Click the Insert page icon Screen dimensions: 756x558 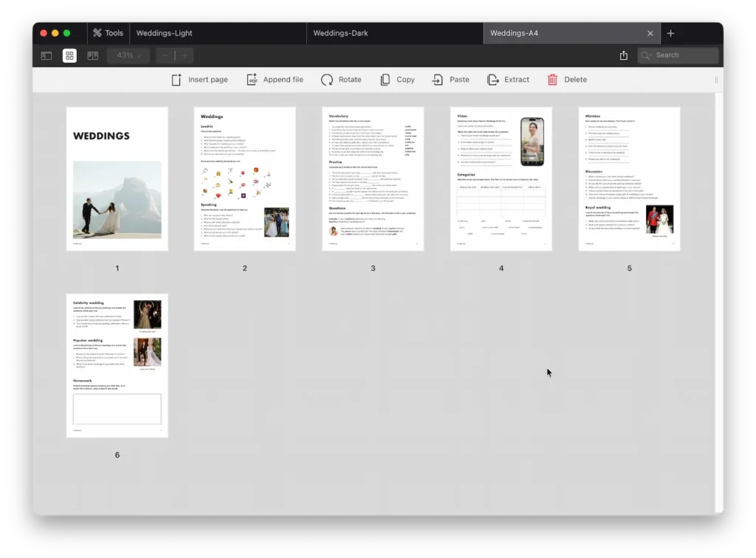click(x=176, y=80)
